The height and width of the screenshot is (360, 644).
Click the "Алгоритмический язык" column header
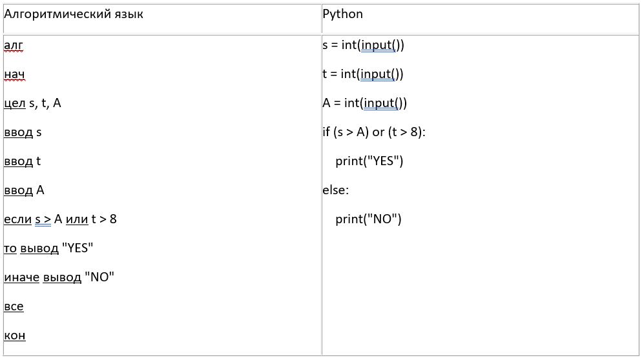point(74,14)
